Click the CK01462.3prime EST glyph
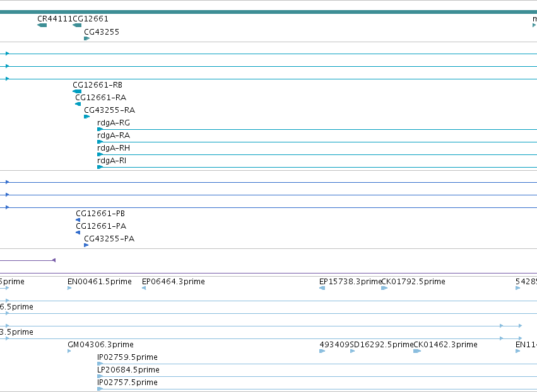Image resolution: width=537 pixels, height=392 pixels. (417, 351)
